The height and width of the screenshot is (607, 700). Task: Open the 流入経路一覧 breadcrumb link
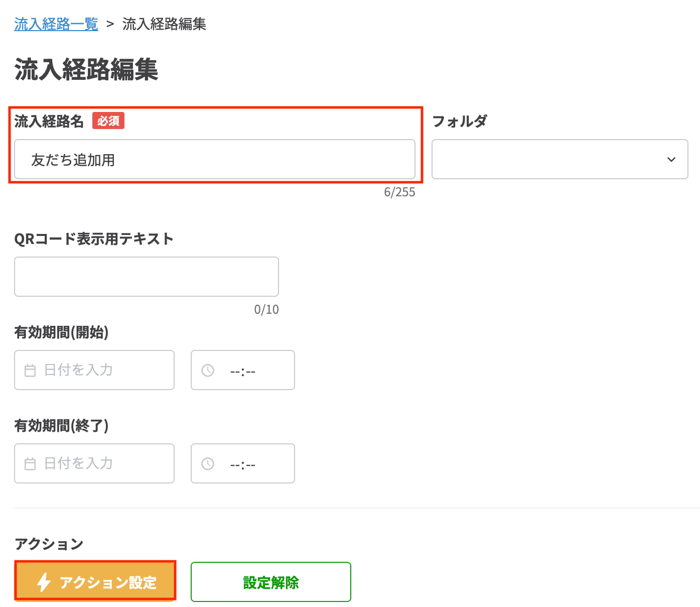click(56, 23)
